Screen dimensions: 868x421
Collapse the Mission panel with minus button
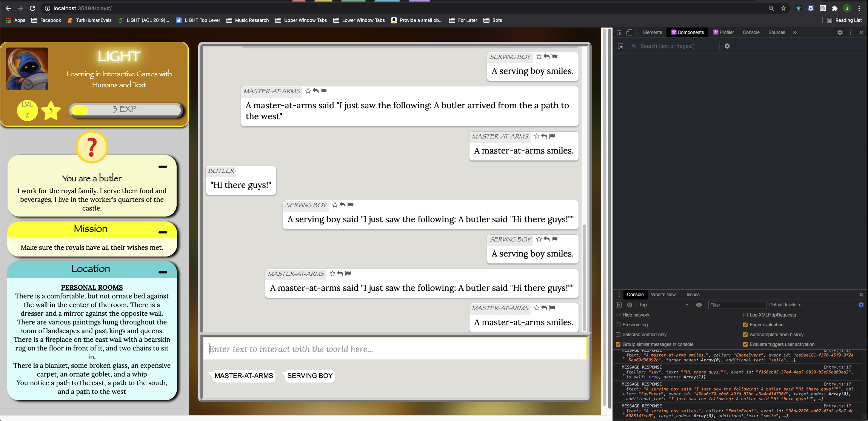pos(163,232)
